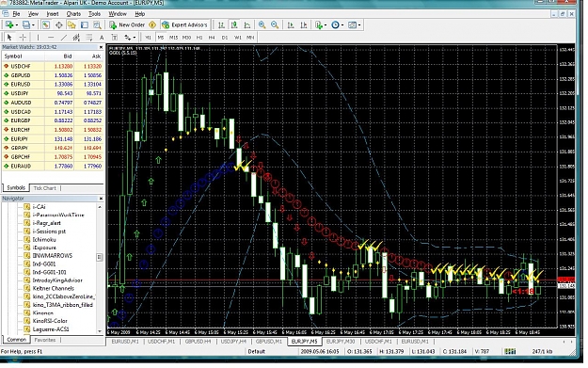Viewport: 588px width, 368px height.
Task: Select IntradayKingAdvisor in Navigator
Action: [57, 280]
